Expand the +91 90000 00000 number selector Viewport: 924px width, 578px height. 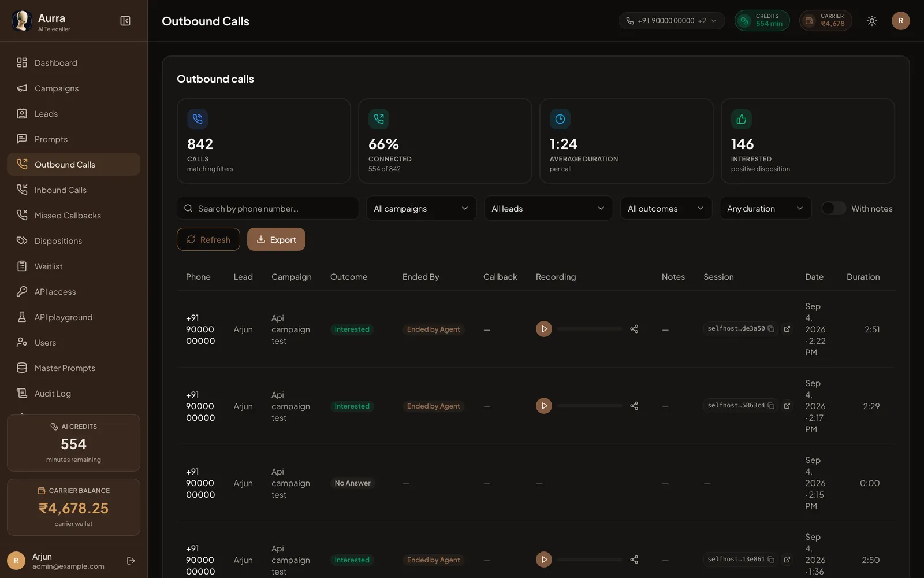coord(672,21)
